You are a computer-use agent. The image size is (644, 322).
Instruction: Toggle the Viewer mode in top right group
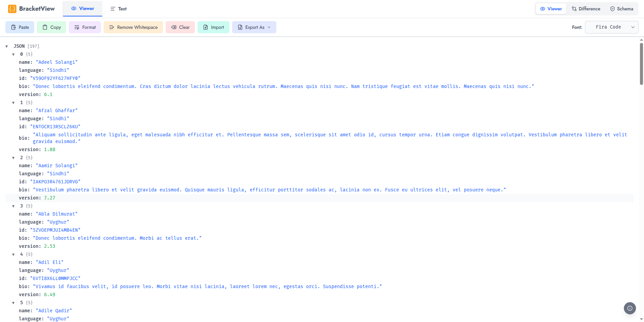coord(551,8)
